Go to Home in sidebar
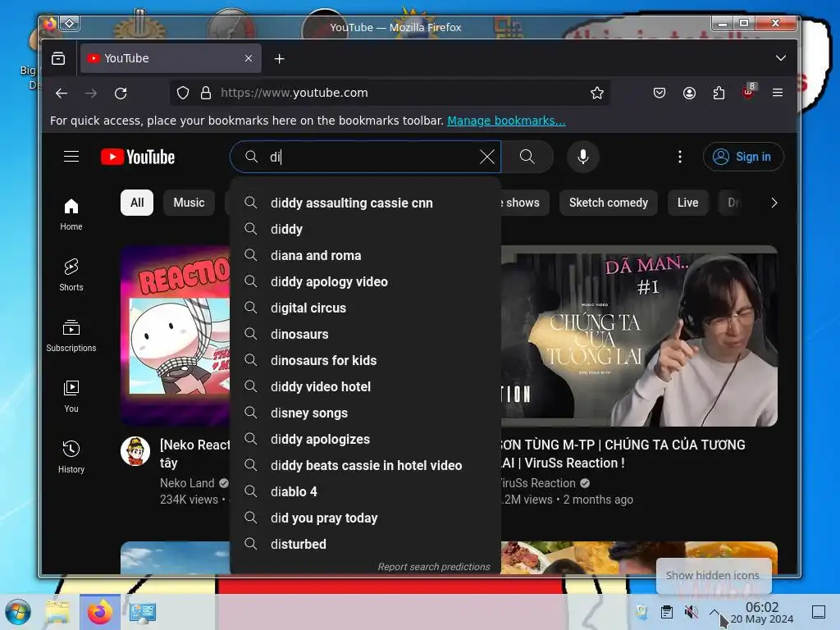Image resolution: width=840 pixels, height=630 pixels. pyautogui.click(x=71, y=214)
